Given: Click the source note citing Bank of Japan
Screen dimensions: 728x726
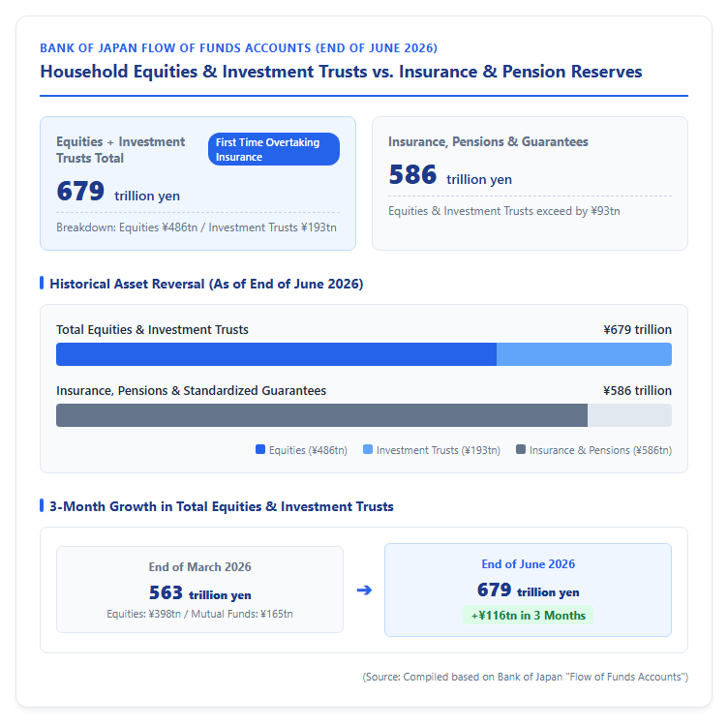Looking at the screenshot, I should point(525,677).
